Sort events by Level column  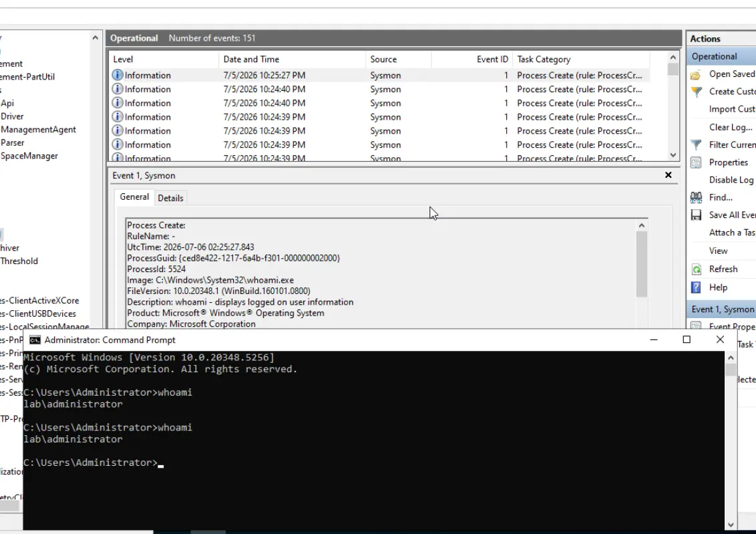coord(164,59)
